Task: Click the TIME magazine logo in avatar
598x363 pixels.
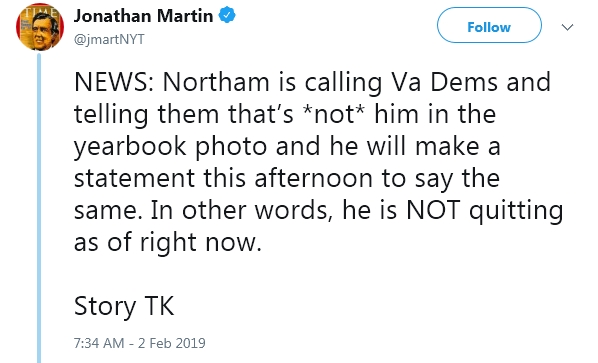Action: point(40,10)
